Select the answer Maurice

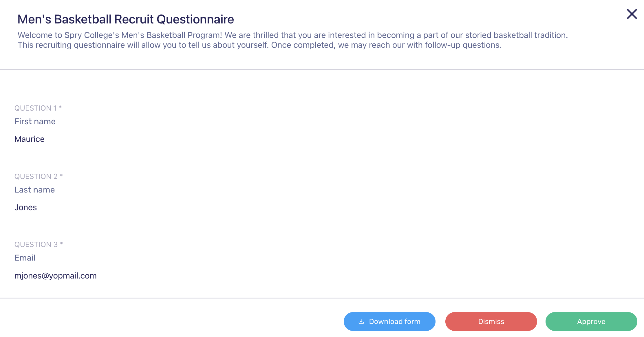click(x=30, y=139)
